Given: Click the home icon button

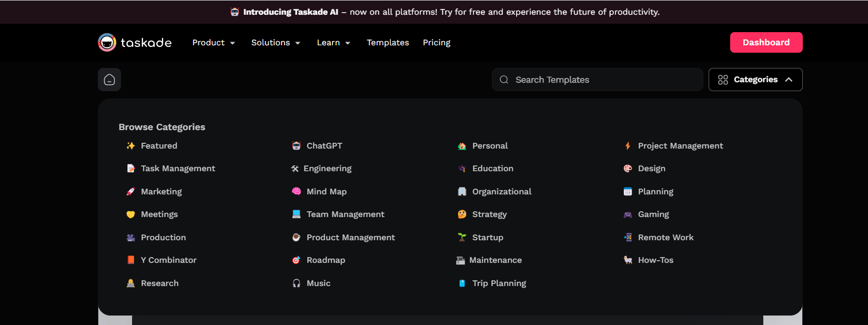Looking at the screenshot, I should point(109,80).
